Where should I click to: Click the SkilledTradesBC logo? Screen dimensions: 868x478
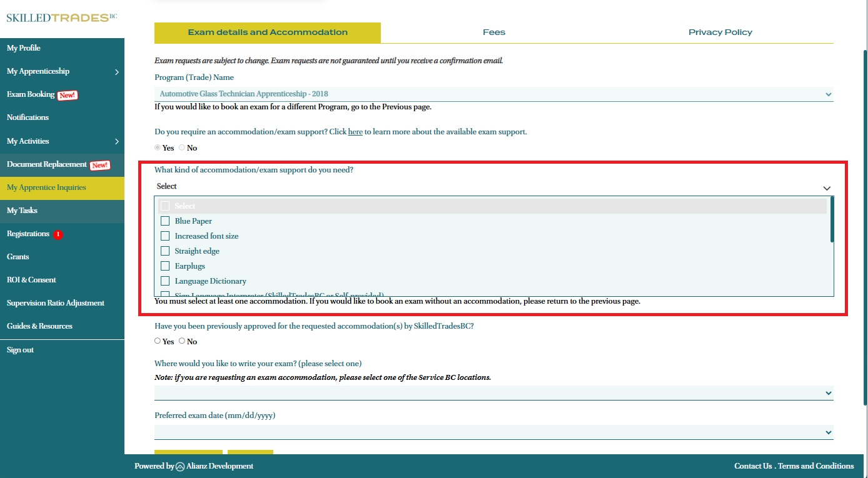coord(61,17)
